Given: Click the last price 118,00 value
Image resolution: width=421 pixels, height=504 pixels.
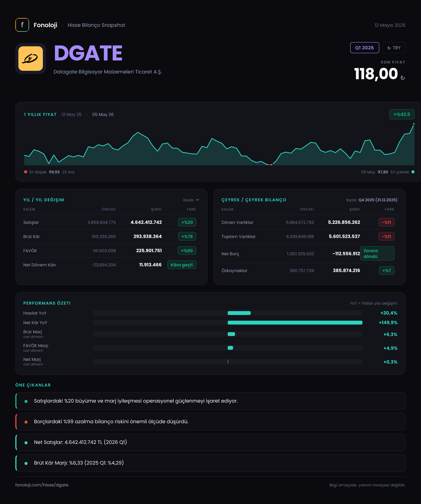Looking at the screenshot, I should tap(376, 74).
